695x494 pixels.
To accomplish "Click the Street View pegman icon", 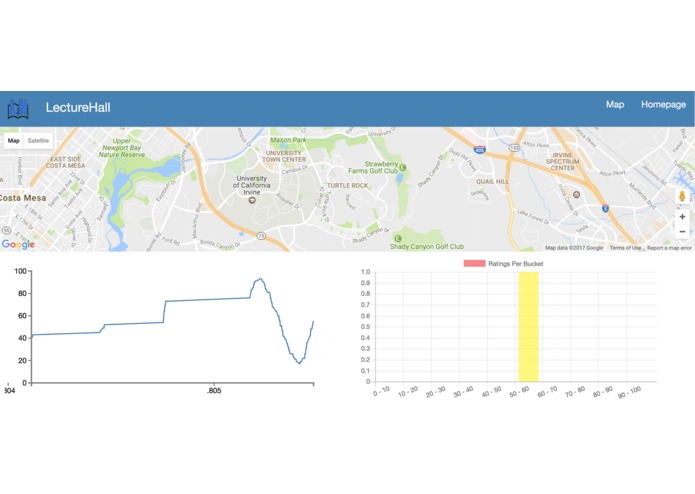I will (682, 196).
